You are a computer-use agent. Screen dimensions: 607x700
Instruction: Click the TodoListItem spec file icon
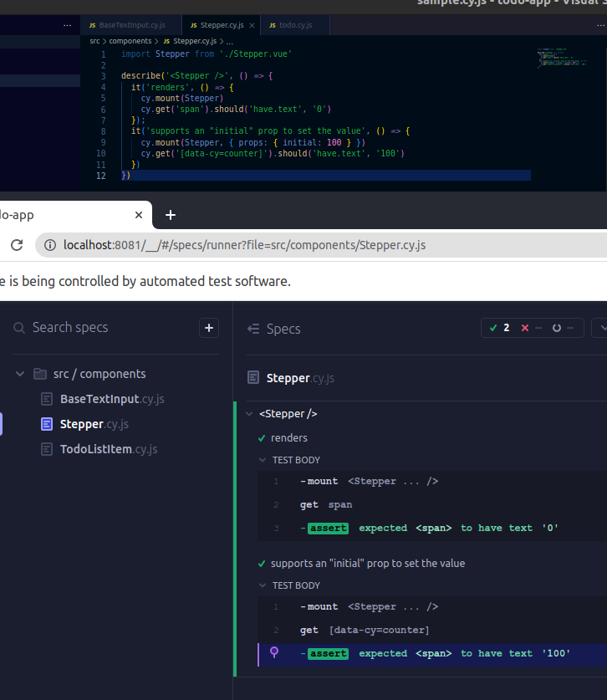point(47,449)
